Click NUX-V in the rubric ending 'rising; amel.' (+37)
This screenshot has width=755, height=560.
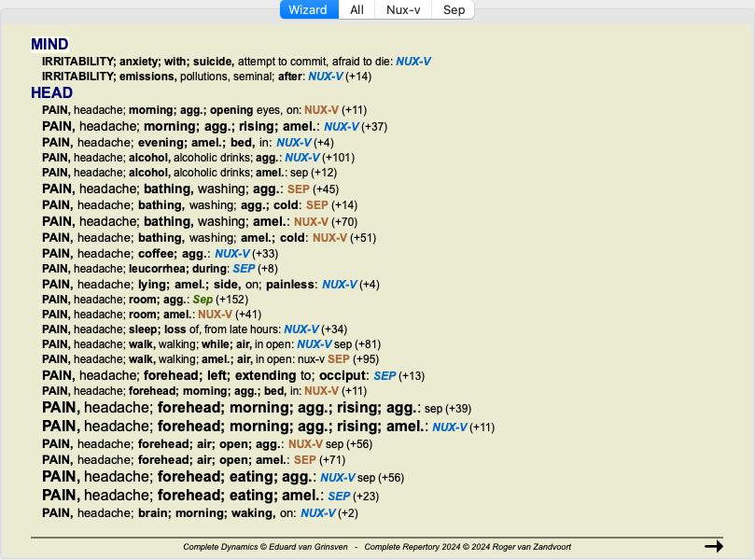(342, 127)
